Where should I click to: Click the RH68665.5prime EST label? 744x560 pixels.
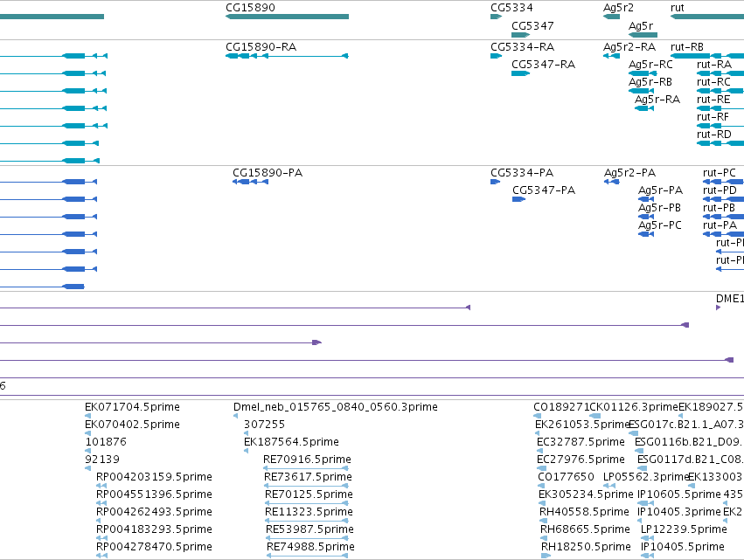point(585,529)
